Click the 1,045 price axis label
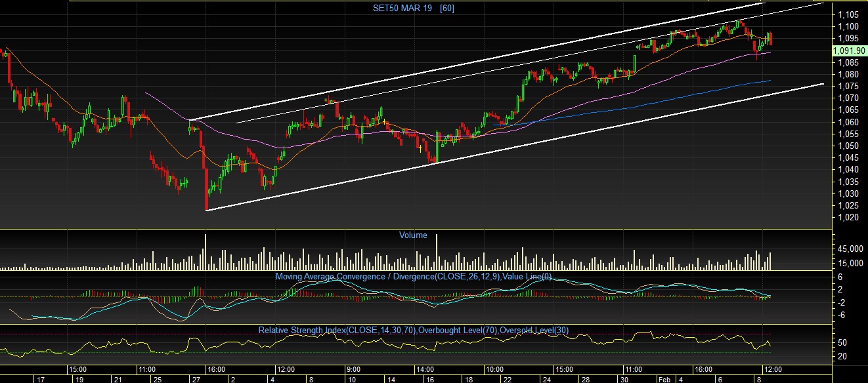 point(848,157)
